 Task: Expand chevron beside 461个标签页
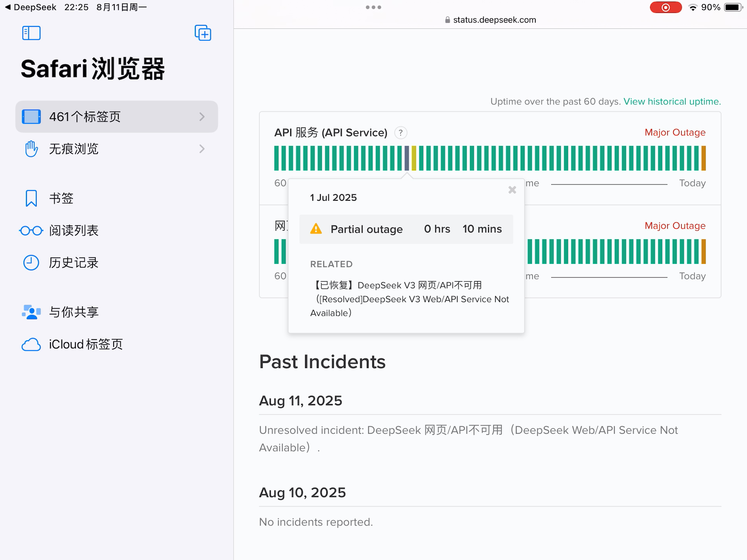tap(202, 117)
